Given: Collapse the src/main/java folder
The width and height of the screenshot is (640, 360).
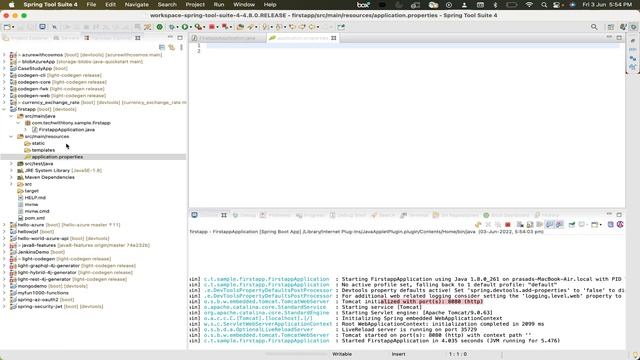Looking at the screenshot, I should click(11, 116).
